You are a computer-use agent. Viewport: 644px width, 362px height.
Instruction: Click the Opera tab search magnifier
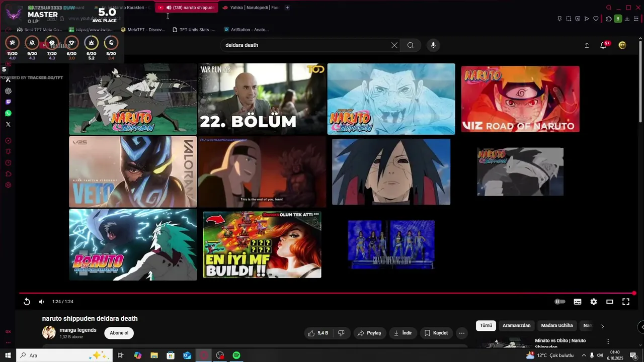coord(609,8)
